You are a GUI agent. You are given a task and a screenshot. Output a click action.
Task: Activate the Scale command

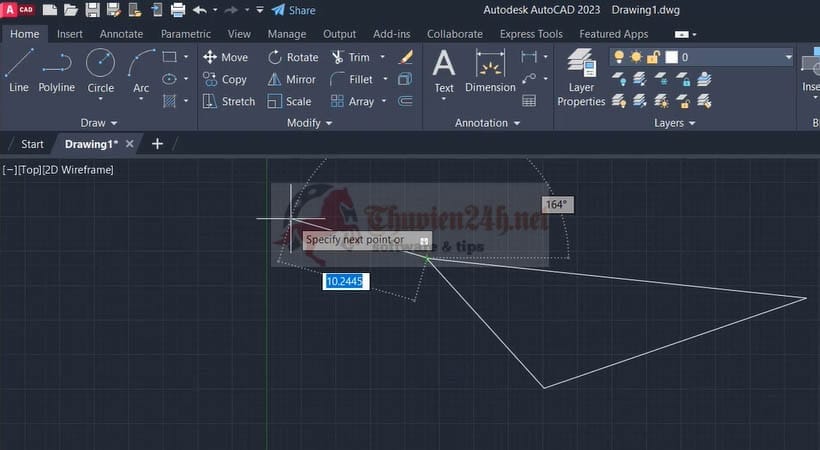pyautogui.click(x=289, y=102)
